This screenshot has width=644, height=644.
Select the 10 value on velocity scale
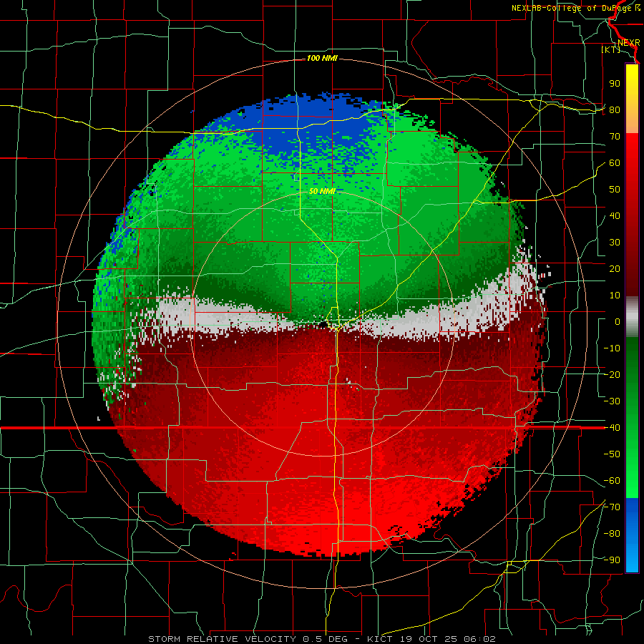pos(615,296)
